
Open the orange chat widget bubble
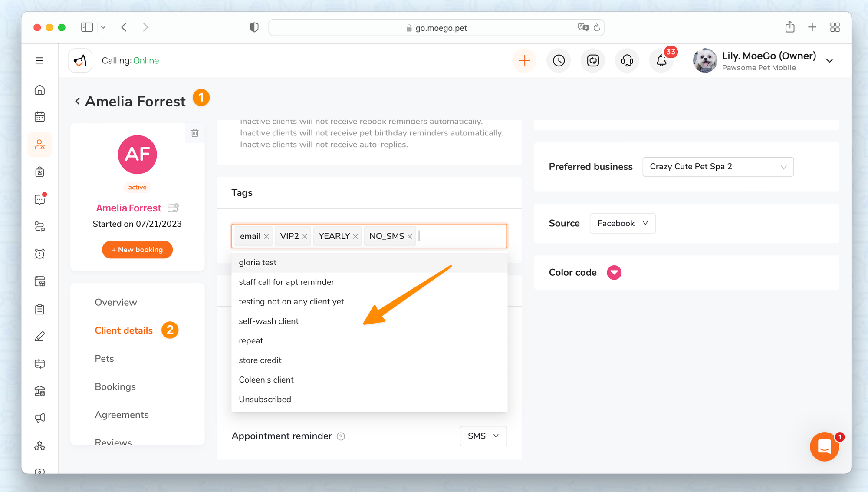824,446
